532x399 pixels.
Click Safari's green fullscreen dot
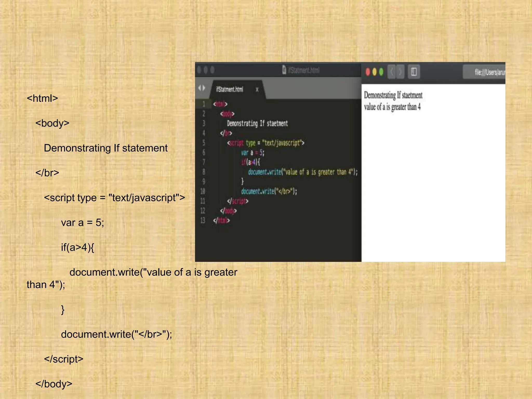point(381,72)
